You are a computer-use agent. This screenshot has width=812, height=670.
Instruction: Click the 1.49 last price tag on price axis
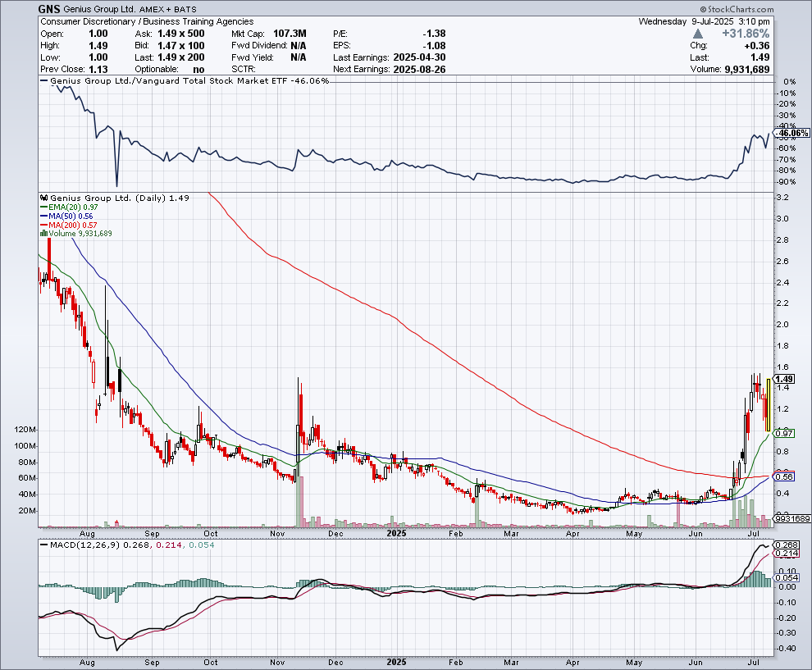pos(785,379)
